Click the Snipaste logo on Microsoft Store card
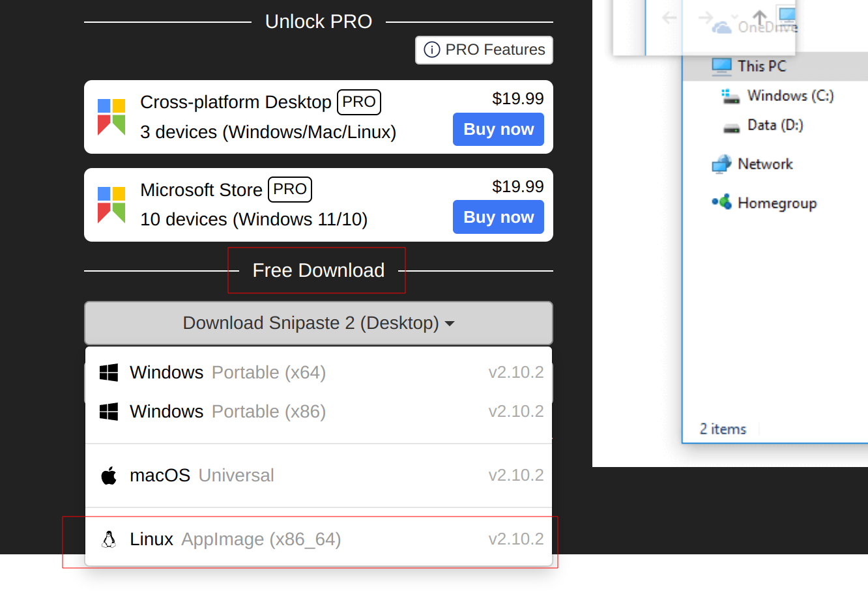 [x=111, y=205]
